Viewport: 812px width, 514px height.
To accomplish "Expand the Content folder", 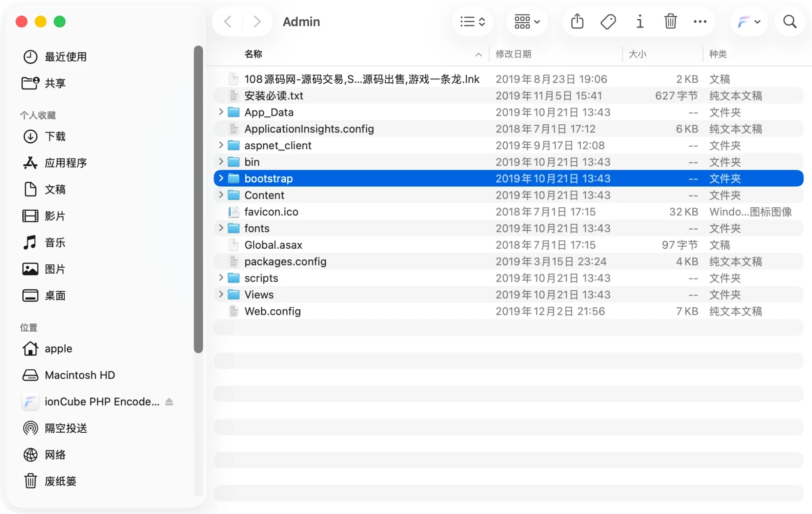I will (221, 195).
